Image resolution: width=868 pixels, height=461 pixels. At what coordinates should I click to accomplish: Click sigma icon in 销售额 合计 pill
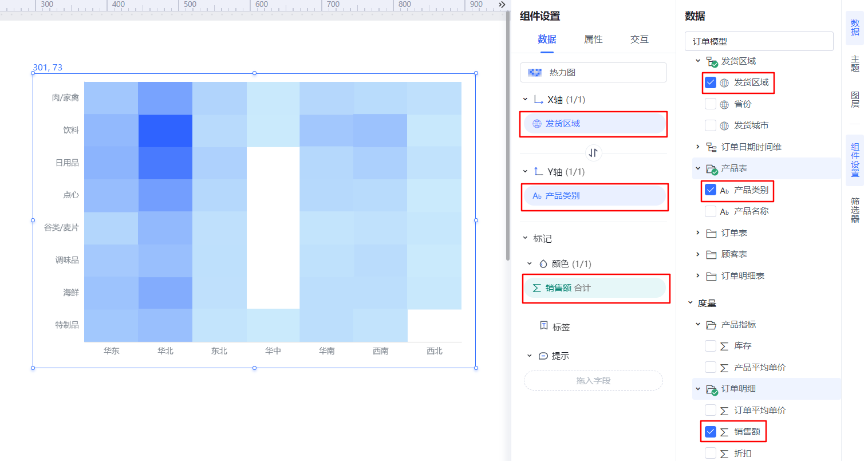tap(537, 288)
